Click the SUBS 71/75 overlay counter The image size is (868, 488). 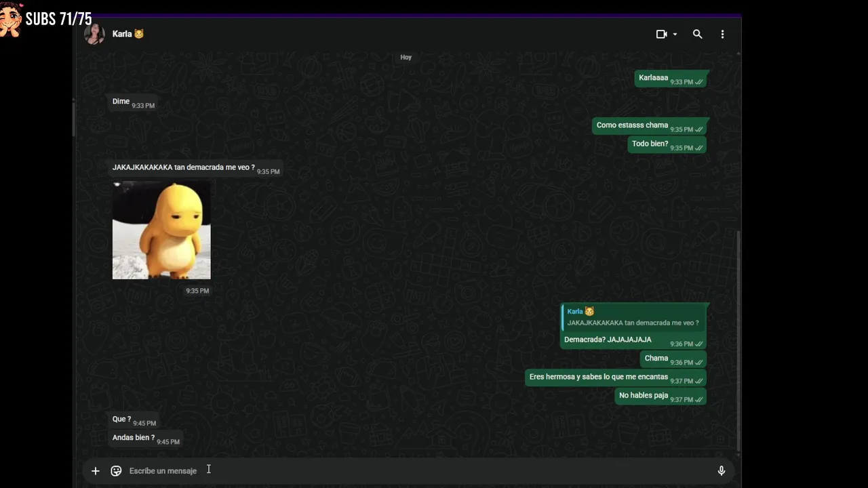(58, 19)
